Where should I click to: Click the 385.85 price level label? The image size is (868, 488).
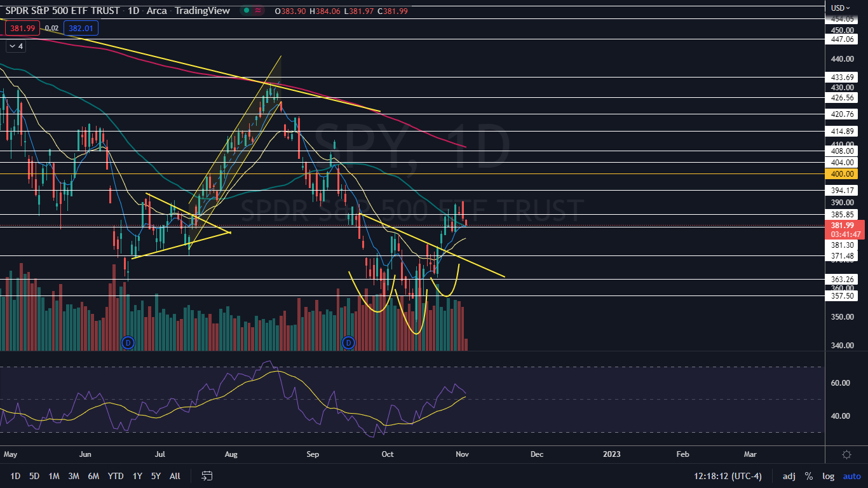[x=842, y=214]
